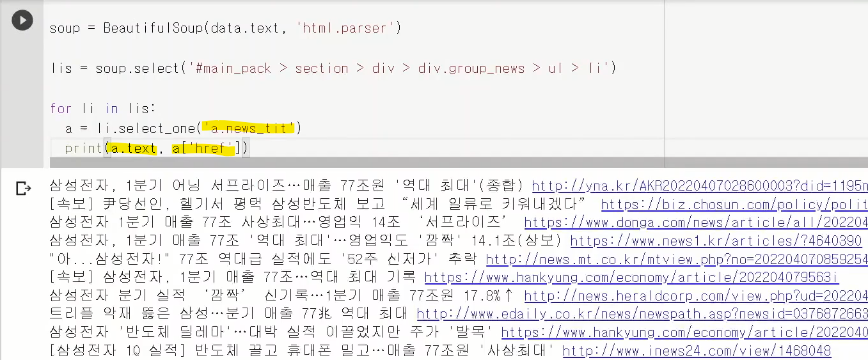Click headline '[삼성전자 1Q 실적] 반도체 끌고' output line

[303, 351]
